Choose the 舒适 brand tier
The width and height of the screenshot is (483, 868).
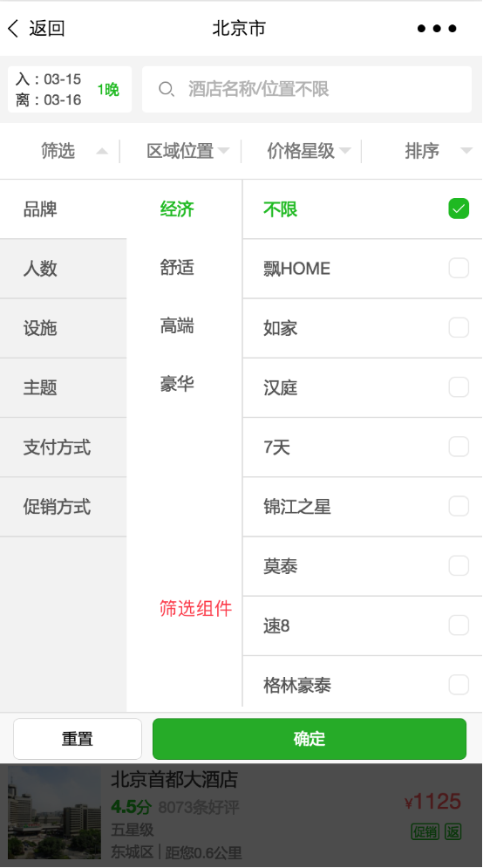click(x=177, y=267)
